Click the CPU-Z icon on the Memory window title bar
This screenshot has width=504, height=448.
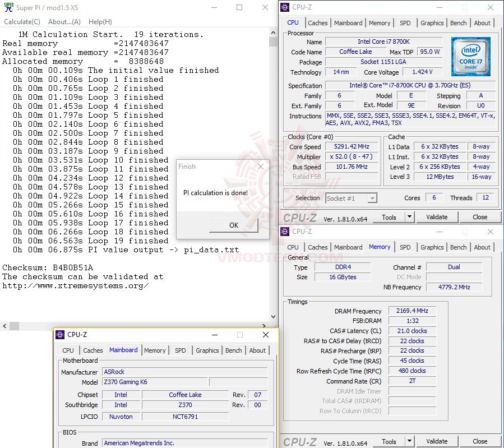[x=284, y=232]
